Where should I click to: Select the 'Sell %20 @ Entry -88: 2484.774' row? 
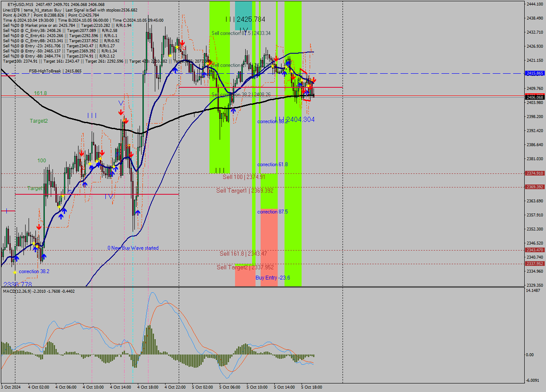coord(59,56)
